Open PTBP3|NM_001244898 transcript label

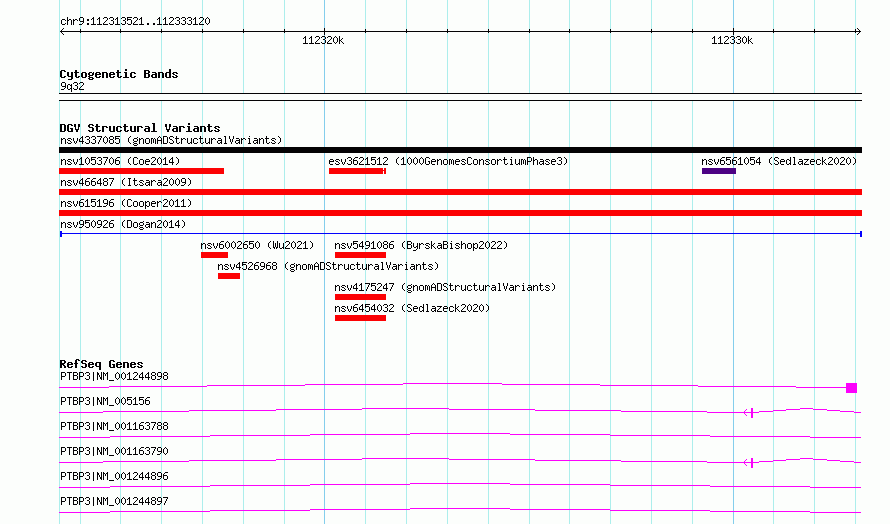click(114, 376)
